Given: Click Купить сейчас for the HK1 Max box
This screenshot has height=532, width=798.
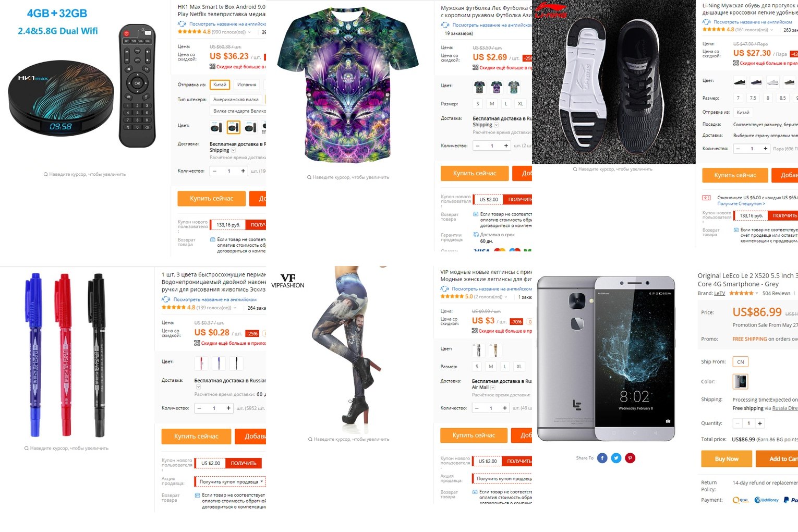Looking at the screenshot, I should point(211,198).
